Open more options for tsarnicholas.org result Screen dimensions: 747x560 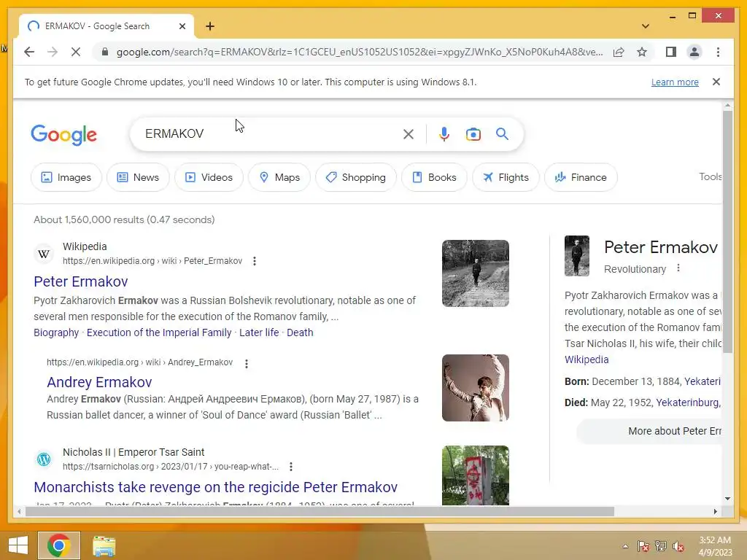[290, 467]
